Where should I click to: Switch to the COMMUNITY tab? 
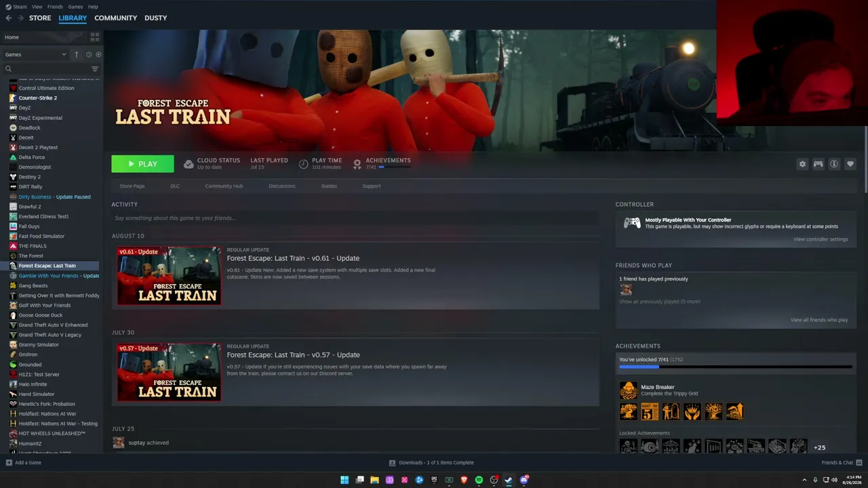(x=116, y=18)
